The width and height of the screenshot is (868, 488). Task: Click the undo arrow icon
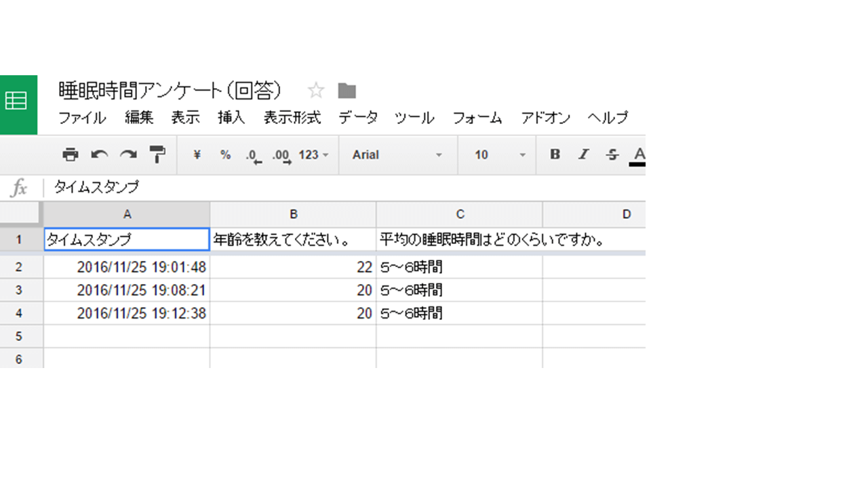pyautogui.click(x=100, y=155)
